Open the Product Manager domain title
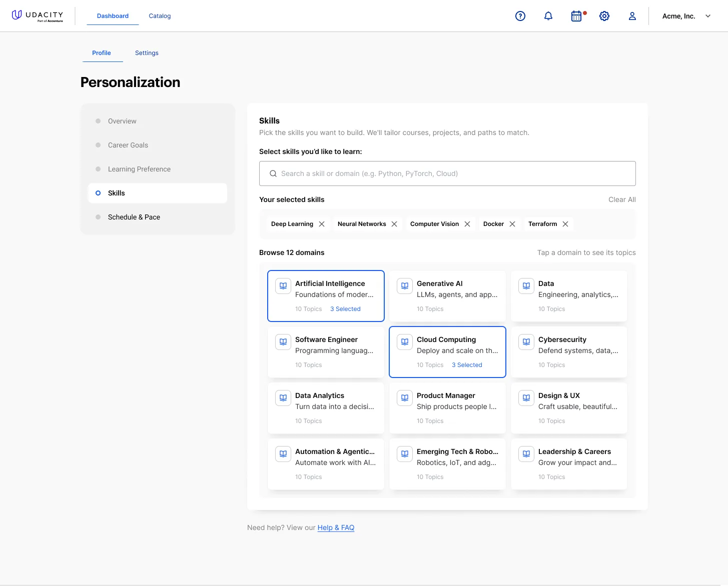 click(446, 395)
